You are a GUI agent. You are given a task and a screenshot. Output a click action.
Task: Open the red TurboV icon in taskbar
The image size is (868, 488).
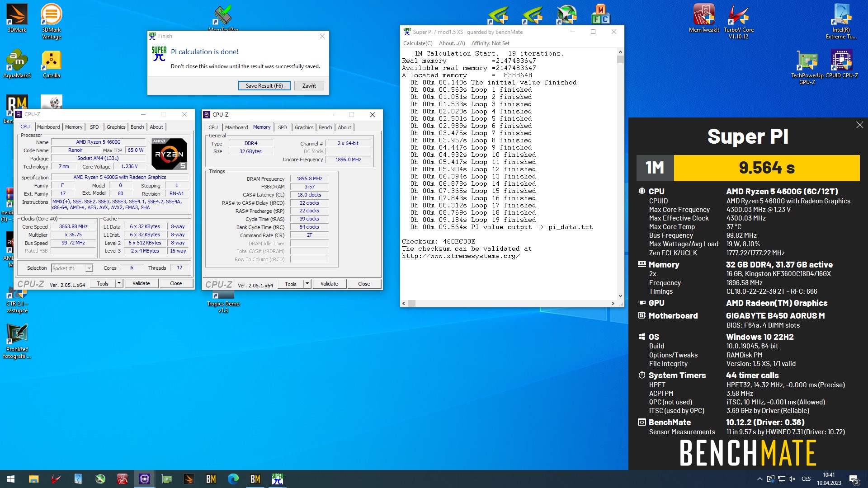(x=56, y=479)
